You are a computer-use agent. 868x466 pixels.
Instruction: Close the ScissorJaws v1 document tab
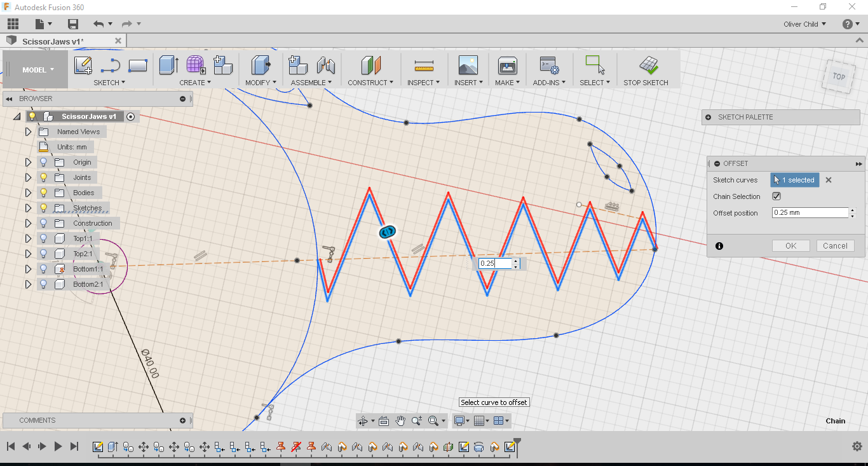tap(118, 41)
